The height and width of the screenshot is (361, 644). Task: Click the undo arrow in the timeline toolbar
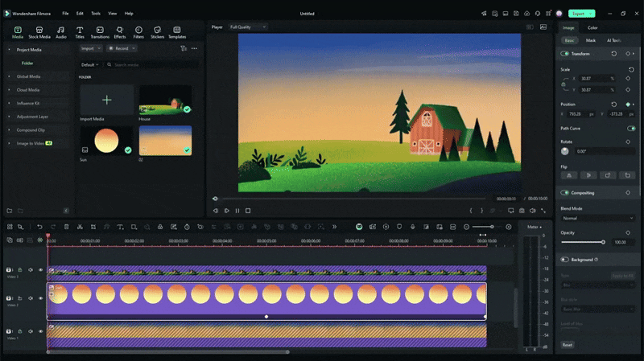(39, 227)
